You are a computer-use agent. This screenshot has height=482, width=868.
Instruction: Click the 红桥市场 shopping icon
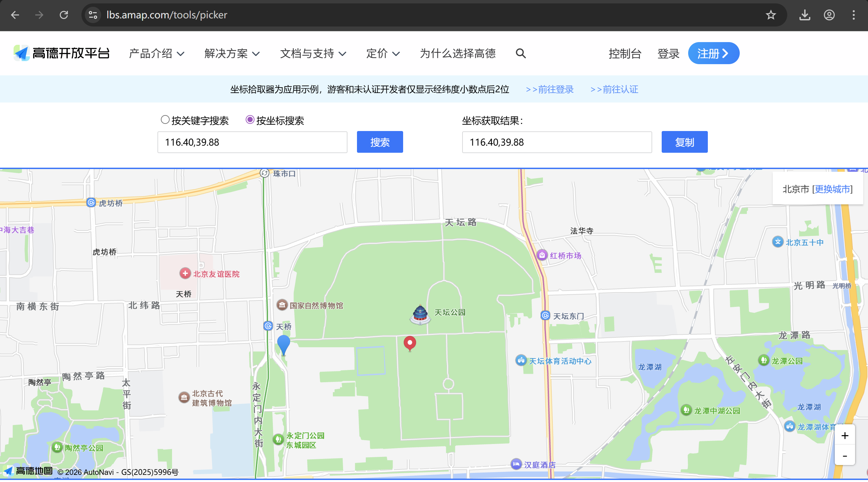[542, 255]
